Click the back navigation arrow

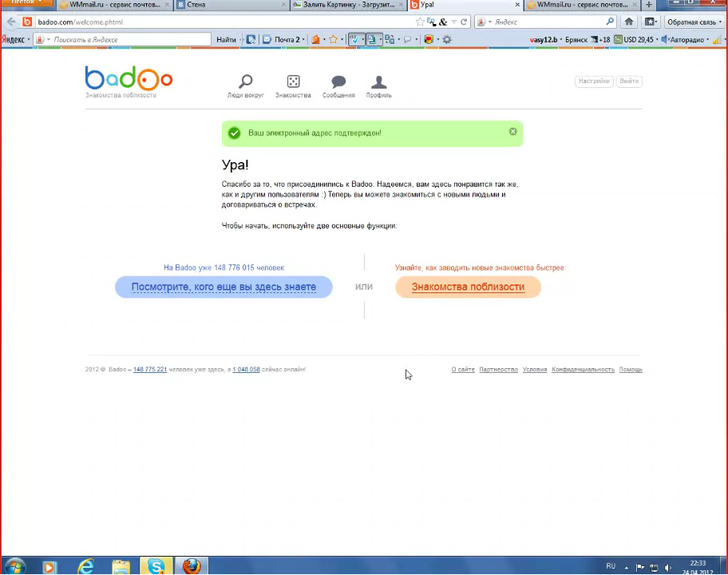tap(11, 22)
